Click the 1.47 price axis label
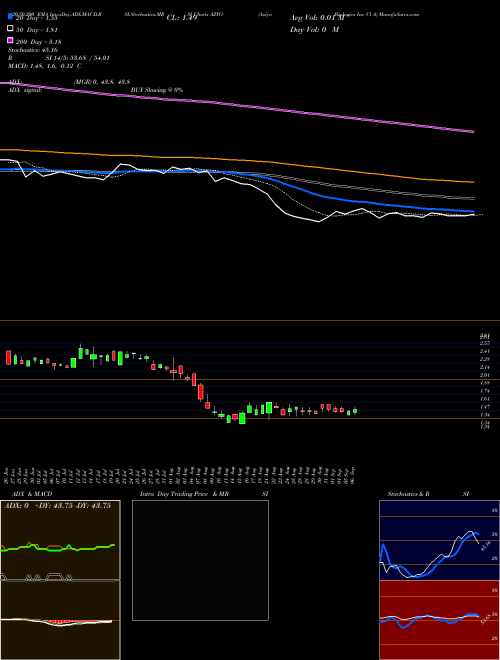 tap(484, 407)
